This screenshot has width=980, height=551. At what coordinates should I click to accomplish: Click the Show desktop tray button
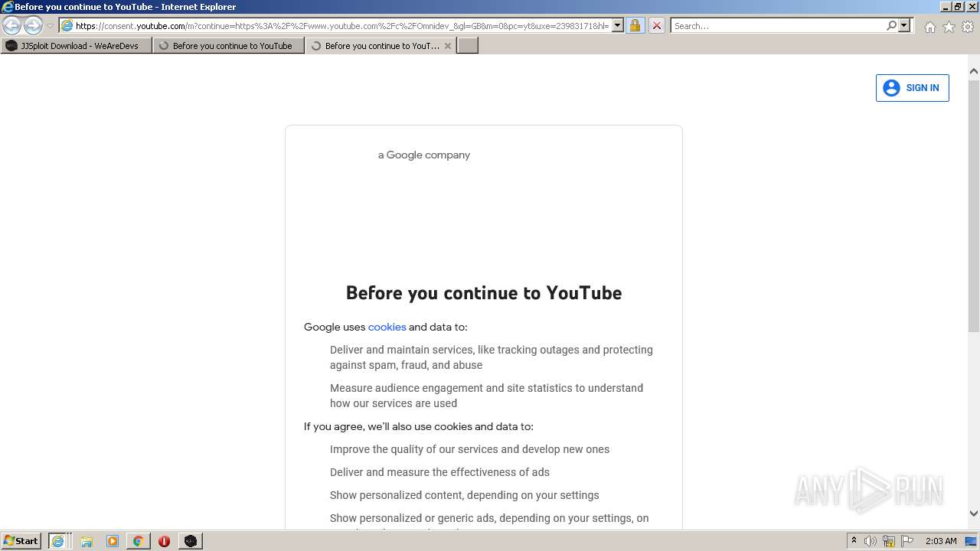click(x=971, y=541)
